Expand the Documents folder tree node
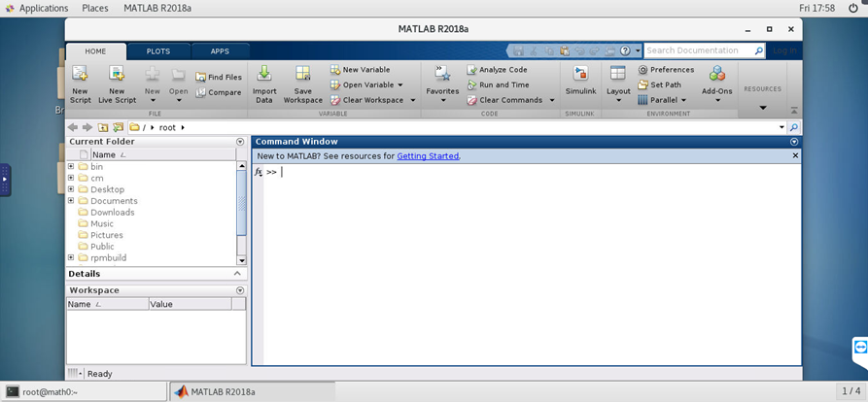 tap(71, 200)
